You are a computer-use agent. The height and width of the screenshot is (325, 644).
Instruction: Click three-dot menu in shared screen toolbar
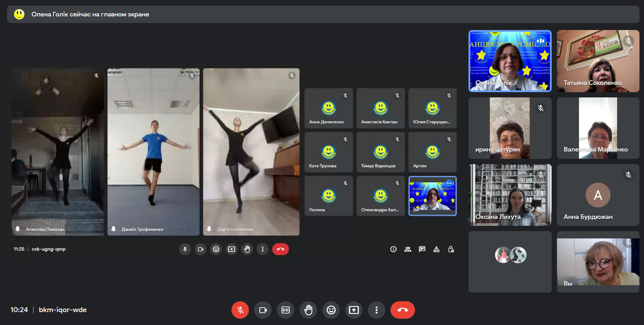263,249
